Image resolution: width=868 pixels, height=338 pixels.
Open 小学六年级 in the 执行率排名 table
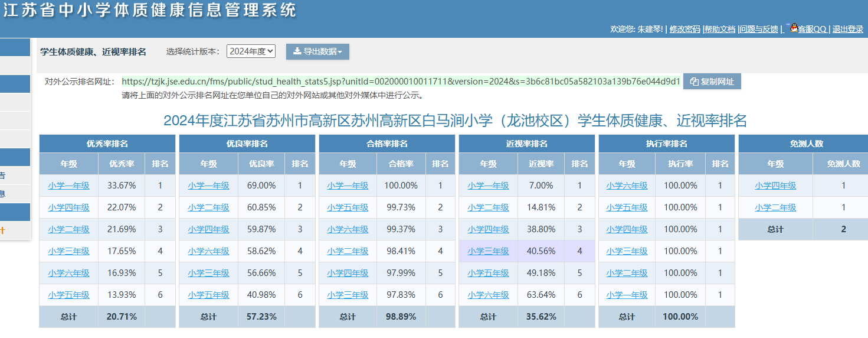tap(627, 186)
